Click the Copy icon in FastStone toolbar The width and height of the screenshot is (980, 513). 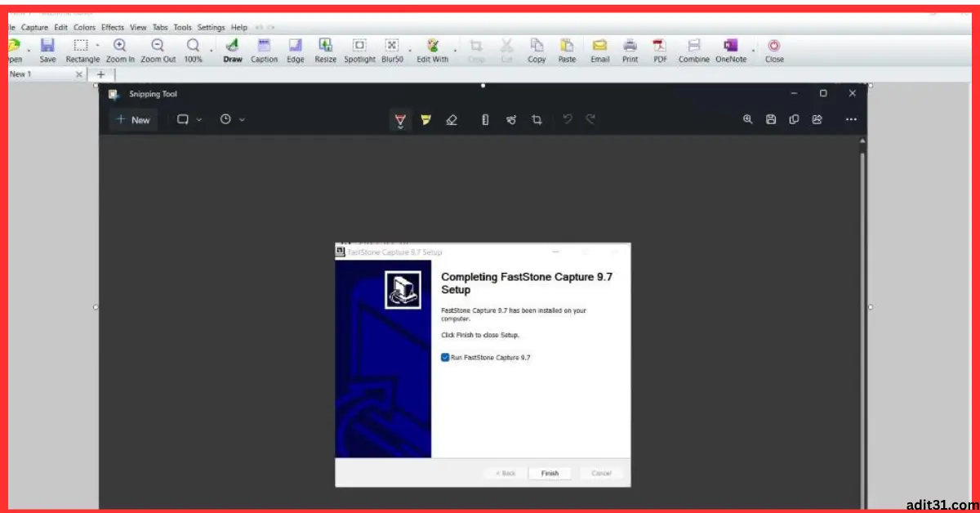pyautogui.click(x=537, y=46)
